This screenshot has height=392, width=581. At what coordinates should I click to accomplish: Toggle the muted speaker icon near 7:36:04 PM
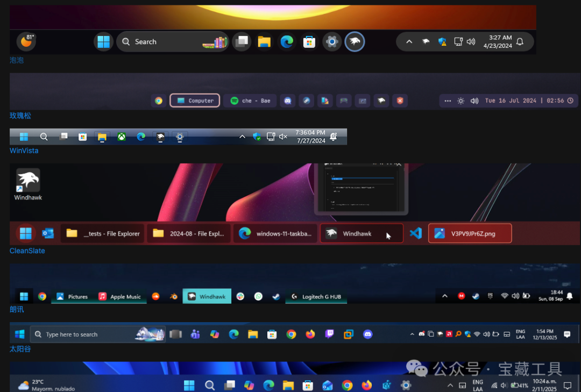tap(283, 137)
